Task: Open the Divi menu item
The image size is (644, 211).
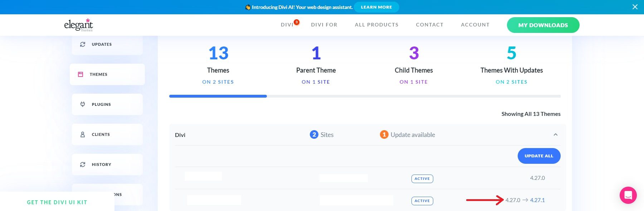Action: pyautogui.click(x=287, y=25)
